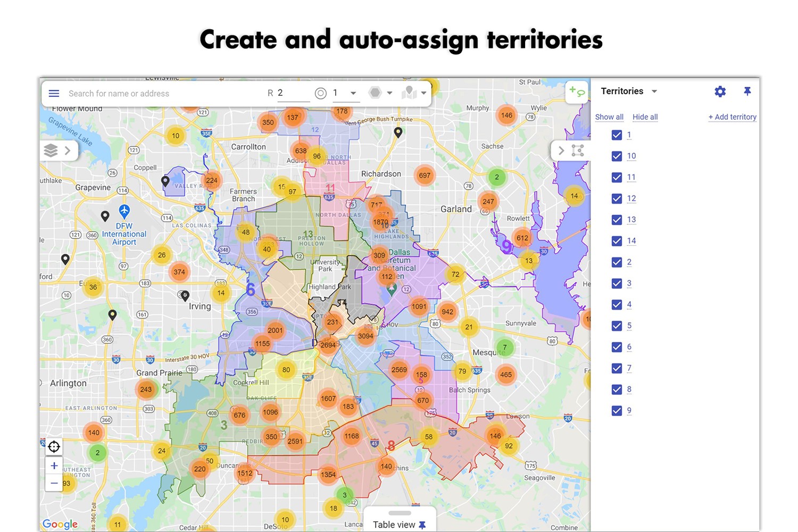This screenshot has width=798, height=532.
Task: Click the 374 cluster marker
Action: coord(179,272)
